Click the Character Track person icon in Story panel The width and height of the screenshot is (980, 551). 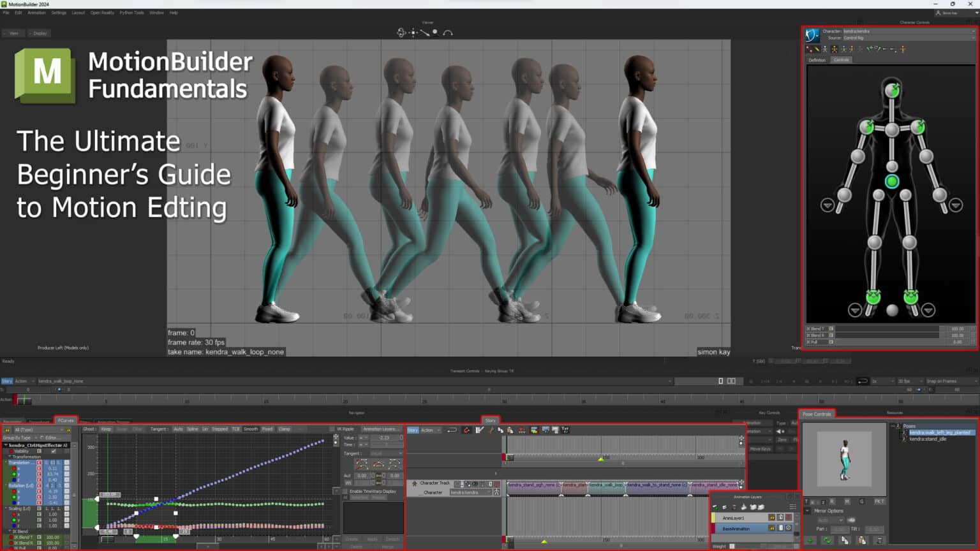(x=414, y=483)
